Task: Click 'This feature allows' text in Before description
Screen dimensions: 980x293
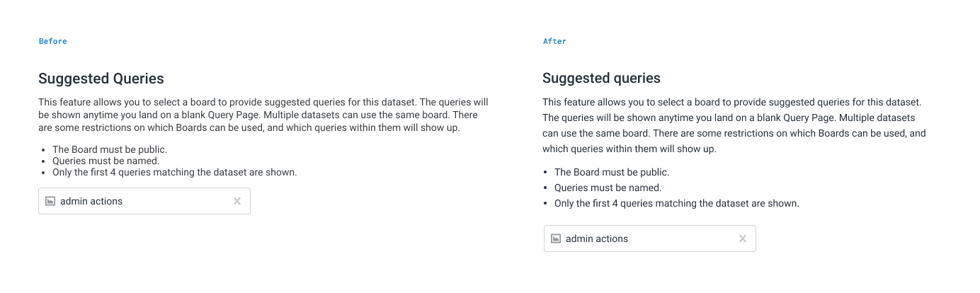Action: (78, 103)
